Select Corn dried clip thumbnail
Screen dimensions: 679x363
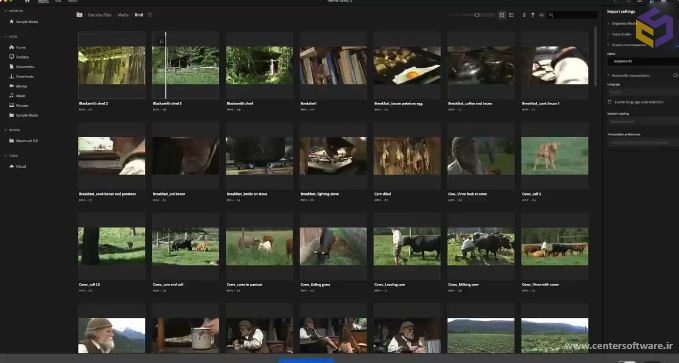tap(407, 156)
